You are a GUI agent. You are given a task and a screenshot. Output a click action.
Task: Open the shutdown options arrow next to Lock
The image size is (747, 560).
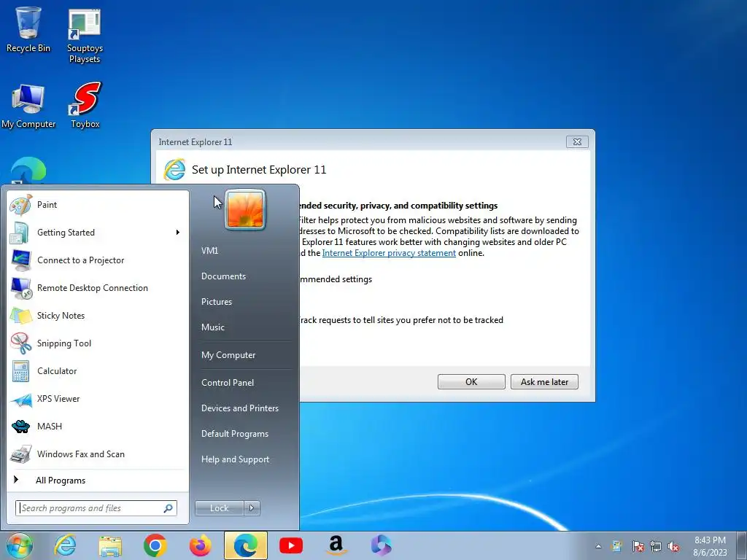252,508
